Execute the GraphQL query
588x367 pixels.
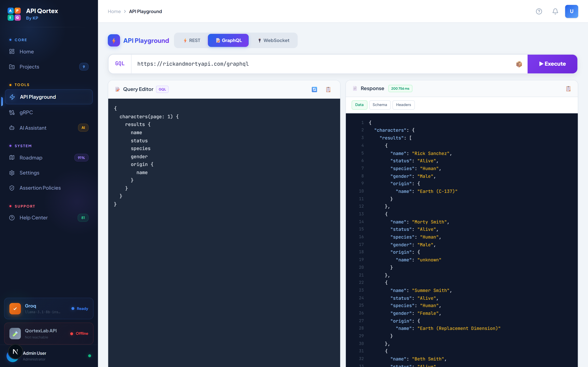552,64
